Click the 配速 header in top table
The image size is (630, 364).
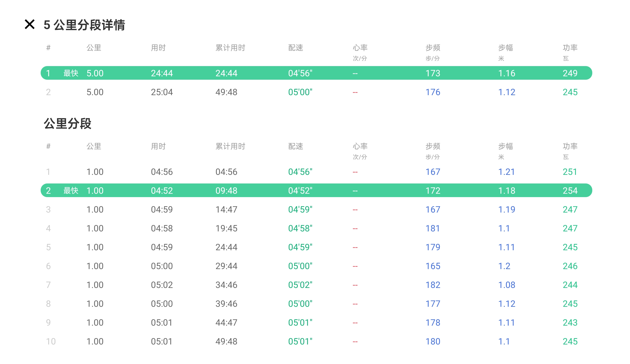click(x=295, y=48)
